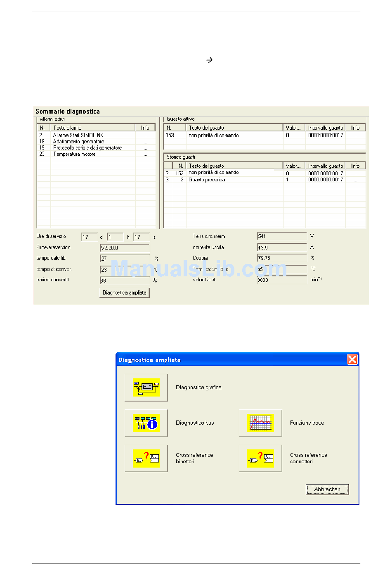392x582 pixels.
Task: Open Cross reference binettori icon button
Action: coord(146,458)
